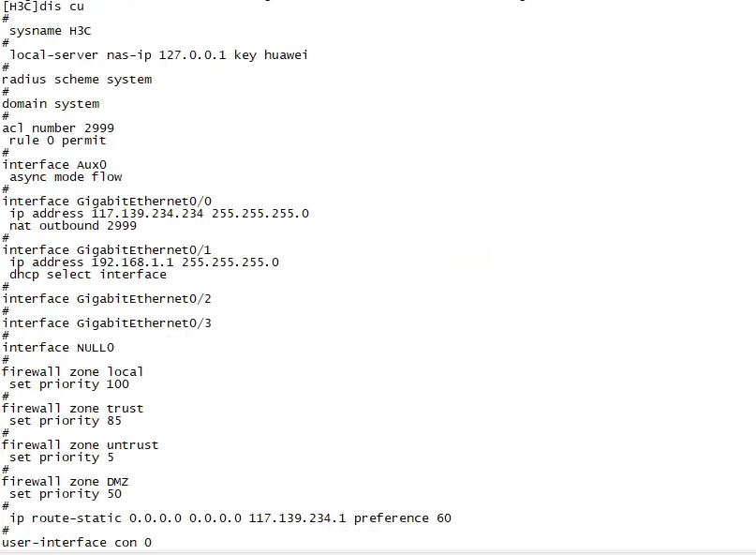
Task: Click the "dhcp select interface" line
Action: (88, 275)
